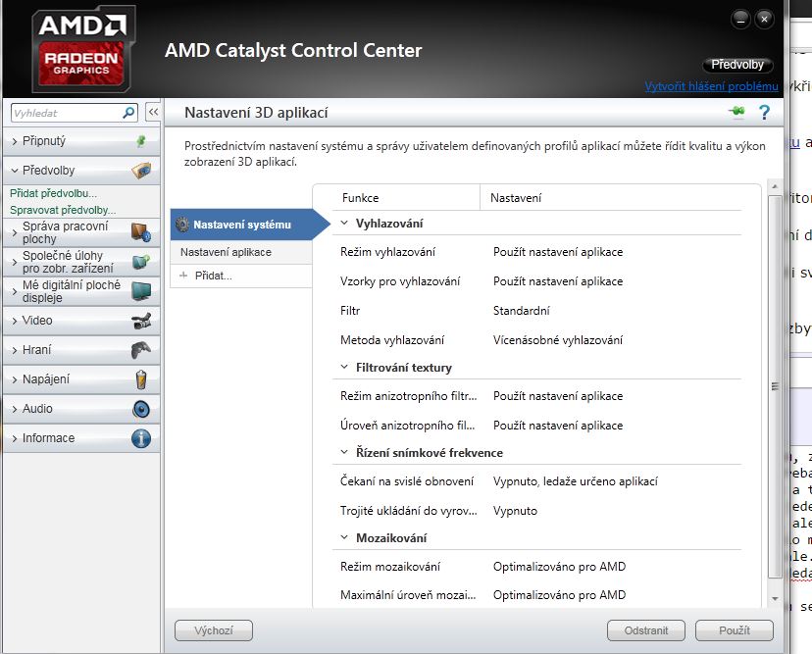The height and width of the screenshot is (654, 812).
Task: Close the Catalyst Control Center window
Action: (x=764, y=20)
